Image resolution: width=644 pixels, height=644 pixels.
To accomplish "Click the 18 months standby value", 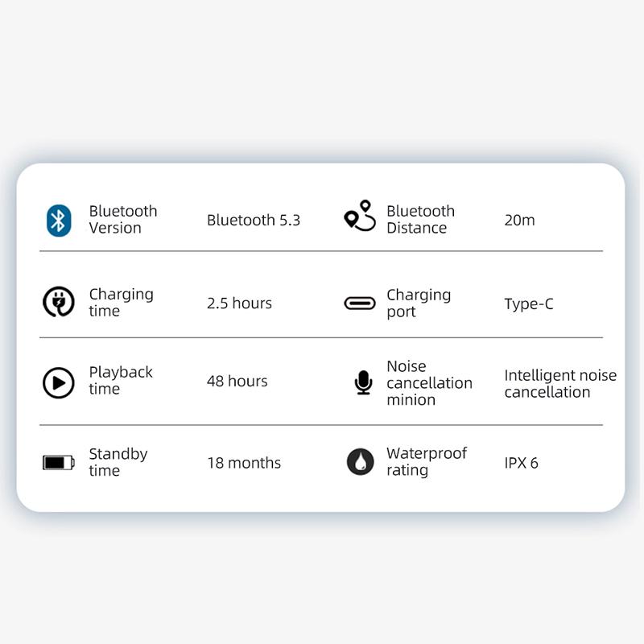I will (x=244, y=463).
